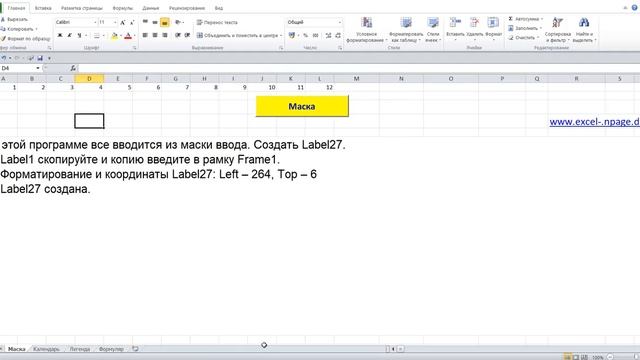640x360 pixels.
Task: Open Условное форматирование menu
Action: click(366, 29)
